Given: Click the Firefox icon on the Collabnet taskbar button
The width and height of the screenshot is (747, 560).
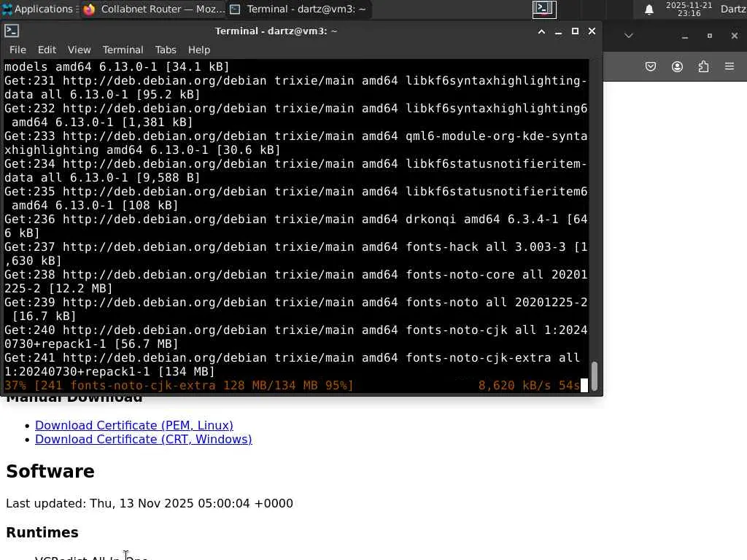Looking at the screenshot, I should pyautogui.click(x=89, y=9).
